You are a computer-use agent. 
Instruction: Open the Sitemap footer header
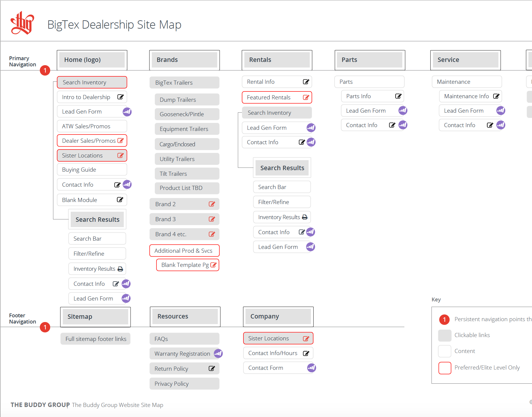95,317
